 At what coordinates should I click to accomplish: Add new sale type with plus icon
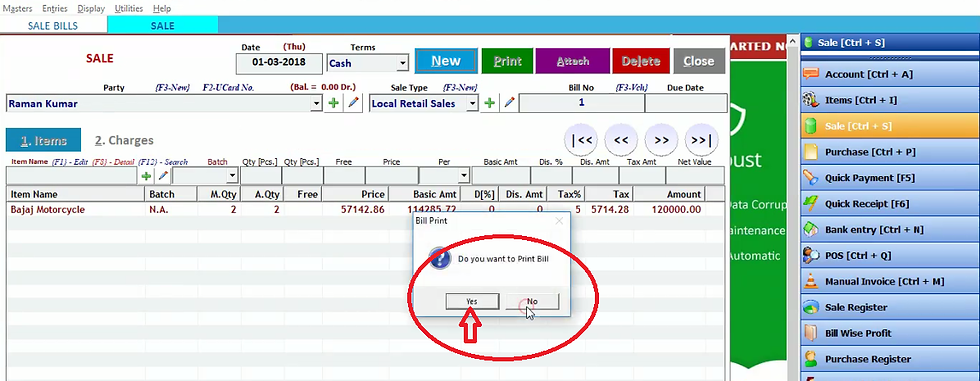pos(490,103)
